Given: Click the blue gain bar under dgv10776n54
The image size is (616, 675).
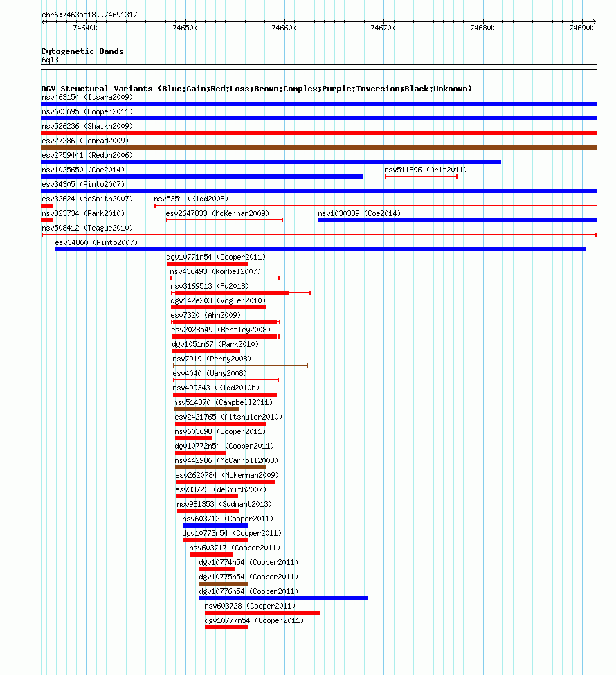Looking at the screenshot, I should click(283, 598).
